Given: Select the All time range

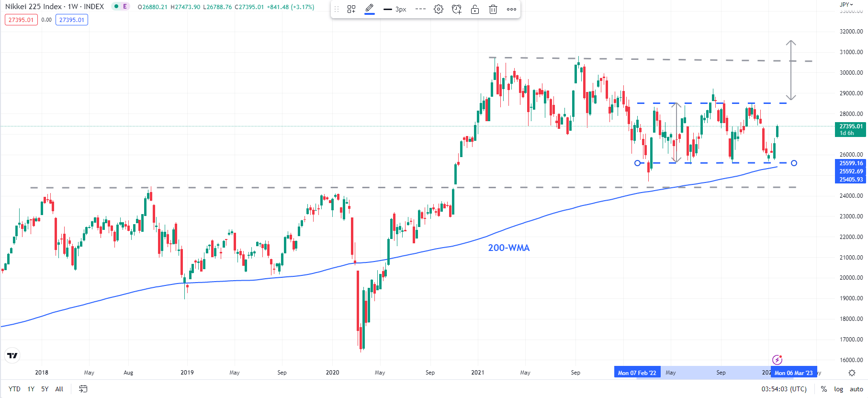Looking at the screenshot, I should click(59, 389).
